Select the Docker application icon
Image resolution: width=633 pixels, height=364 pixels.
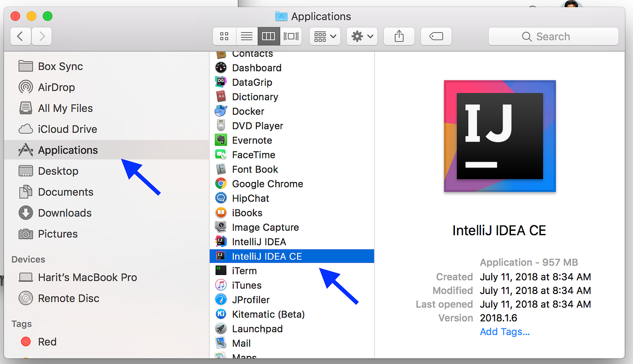(221, 111)
